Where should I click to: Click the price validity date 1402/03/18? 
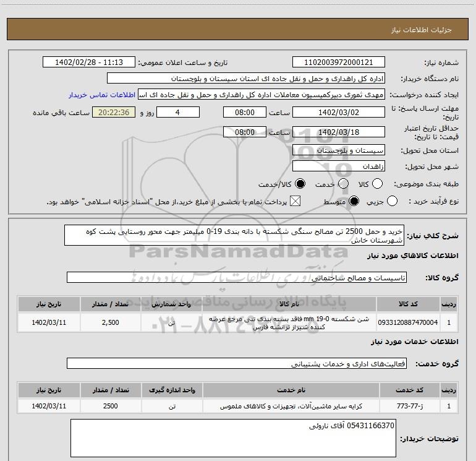(x=339, y=132)
